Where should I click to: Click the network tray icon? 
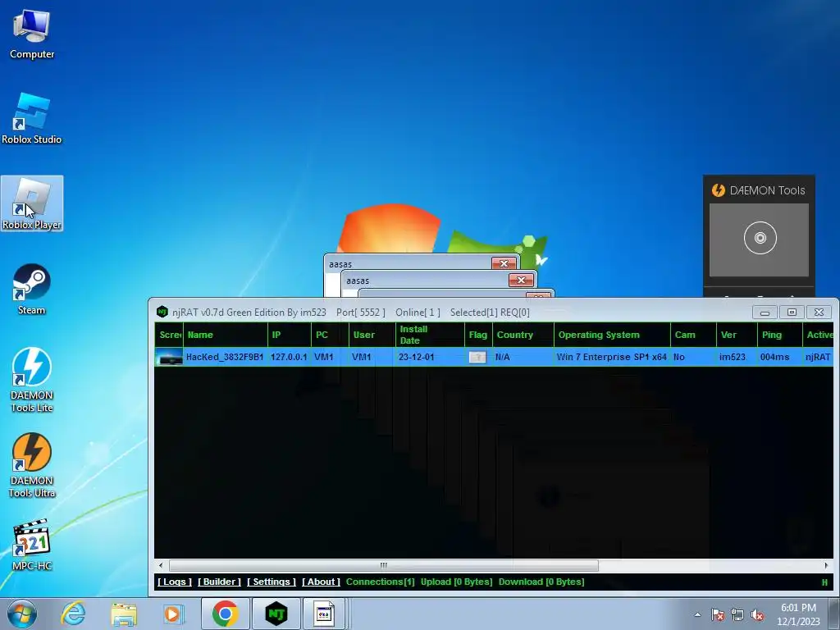(x=737, y=614)
